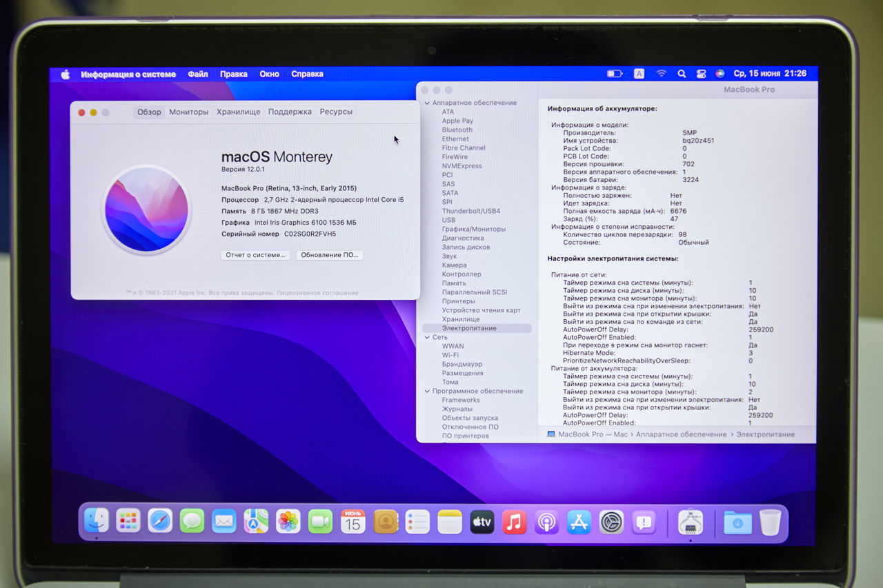Select NVMExpress in sidebar
Screen dimensions: 883x588
[x=462, y=165]
